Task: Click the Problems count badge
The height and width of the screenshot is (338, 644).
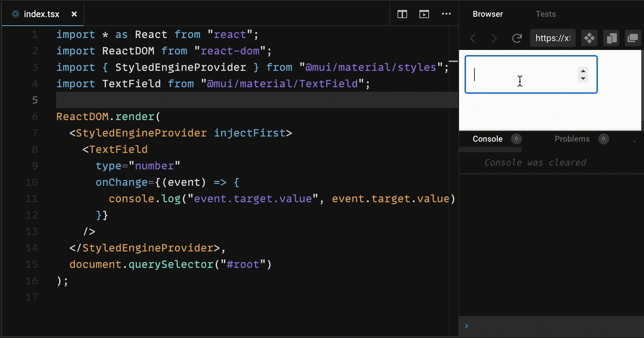Action: [604, 139]
